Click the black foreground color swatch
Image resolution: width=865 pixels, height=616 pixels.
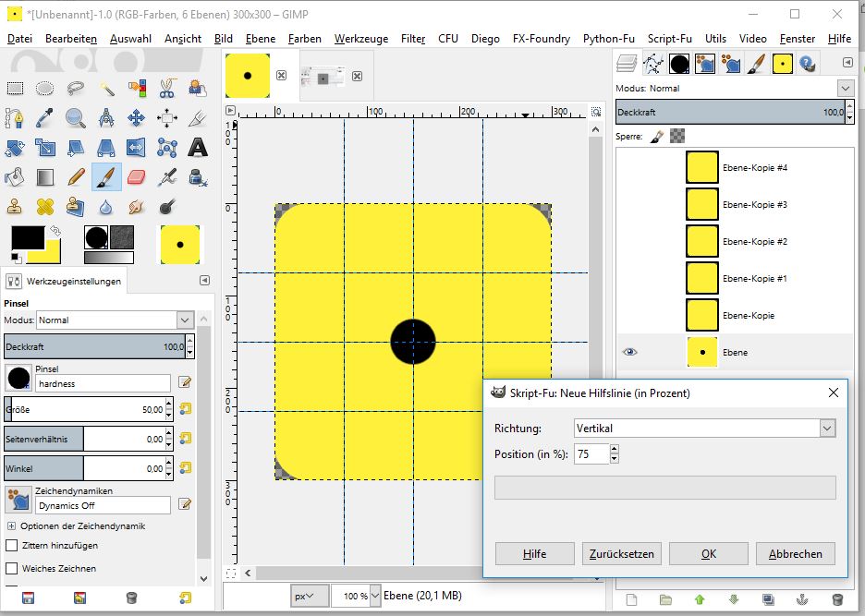(26, 238)
